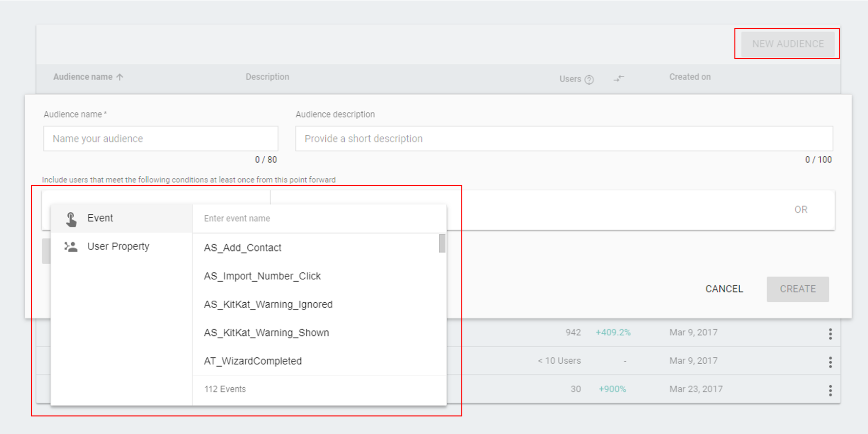Choose AS_Add_Contact from the event list
The height and width of the screenshot is (434, 868).
pos(242,248)
